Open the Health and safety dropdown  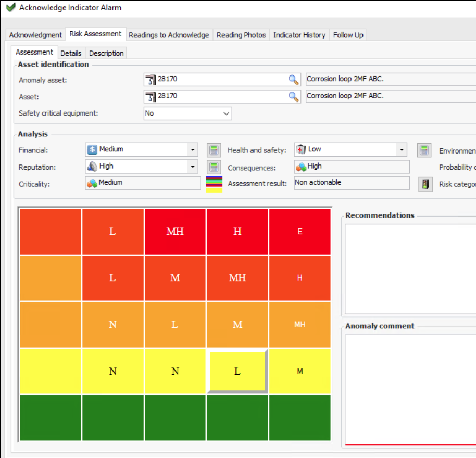click(x=402, y=150)
